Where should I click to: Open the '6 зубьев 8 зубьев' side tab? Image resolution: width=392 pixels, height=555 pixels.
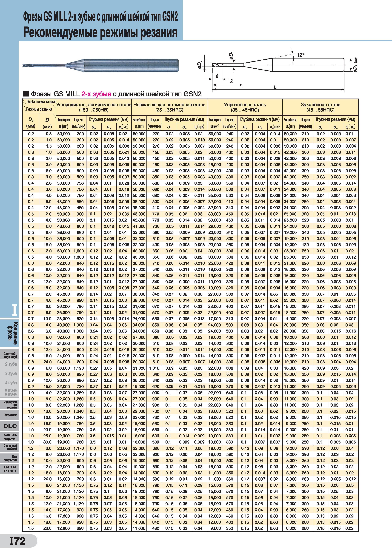click(x=11, y=392)
